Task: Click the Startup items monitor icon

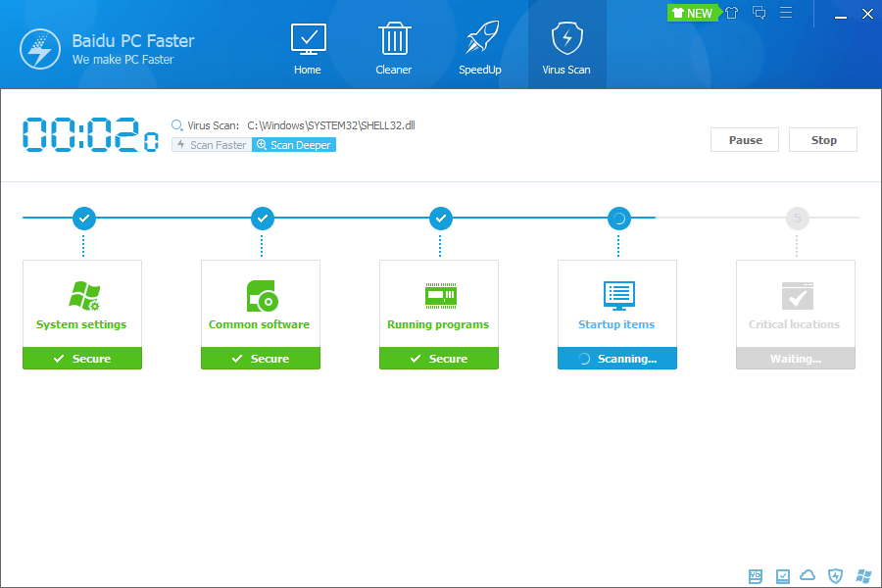Action: click(x=618, y=296)
